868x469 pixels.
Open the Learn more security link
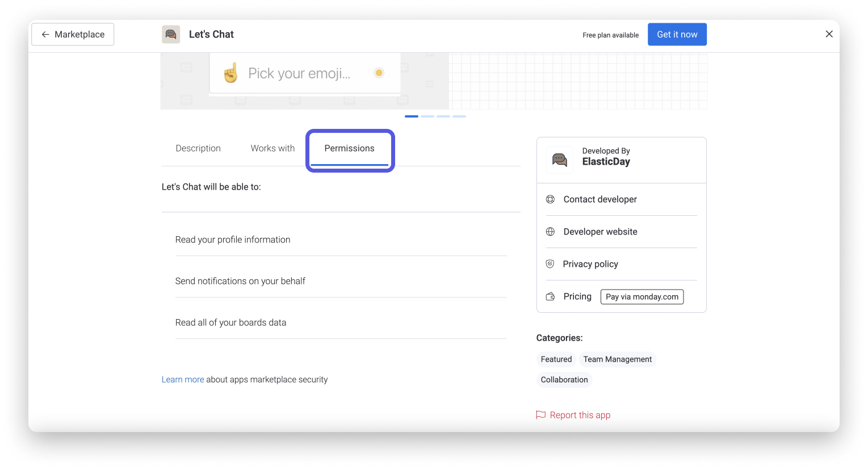pyautogui.click(x=183, y=379)
